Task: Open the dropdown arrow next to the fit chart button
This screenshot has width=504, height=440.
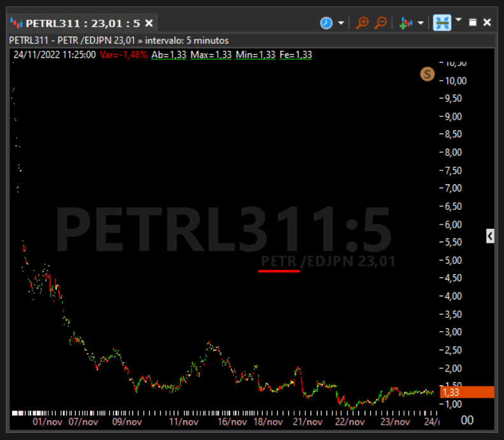Action: point(459,20)
